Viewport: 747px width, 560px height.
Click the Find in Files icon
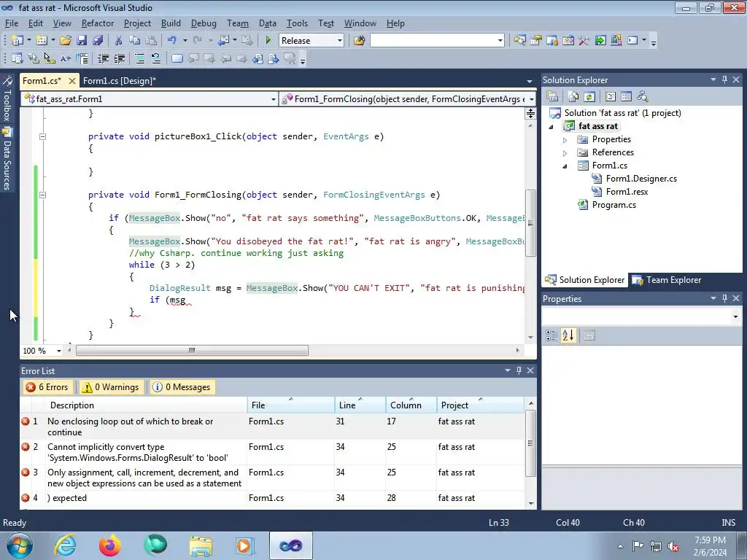click(x=359, y=41)
